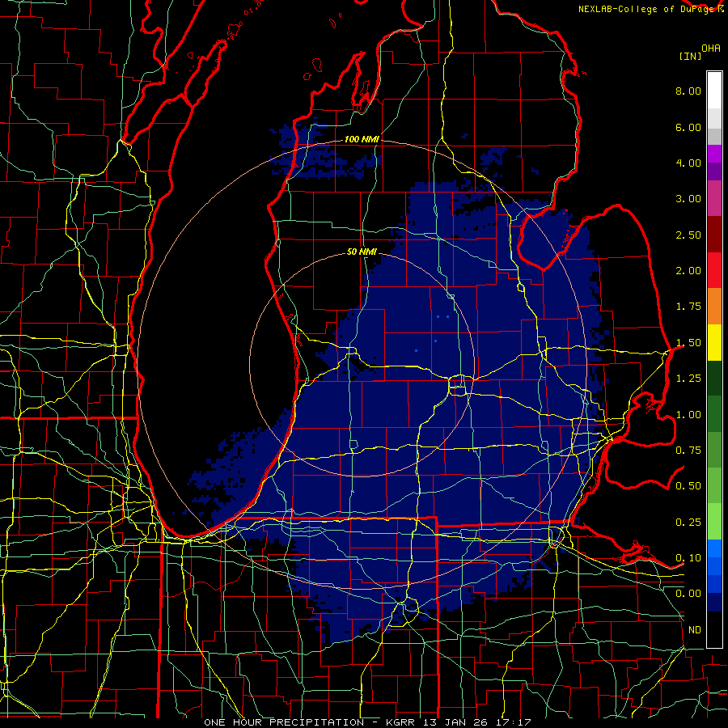
Task: Click the 2.00 legend value
Action: pos(688,271)
